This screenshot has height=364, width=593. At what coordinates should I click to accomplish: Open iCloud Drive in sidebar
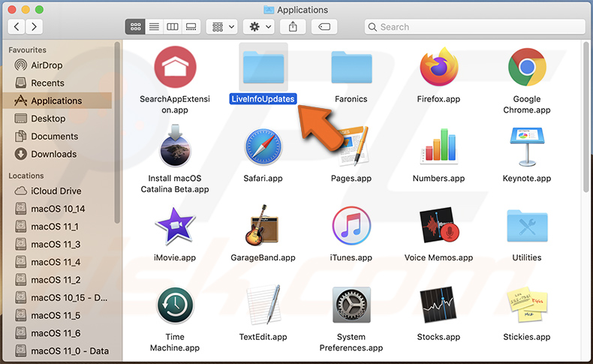(57, 191)
